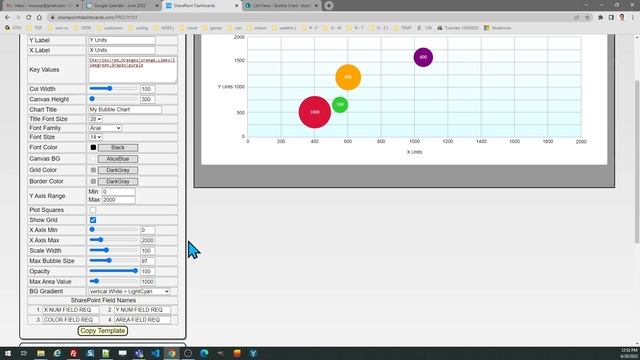Click the Copy Template button
This screenshot has width=640, height=360.
tap(103, 331)
